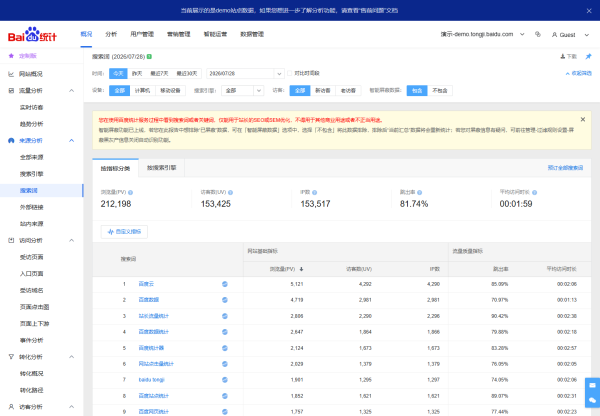Open the demo.tongji.baidu.com site selector

coord(483,34)
